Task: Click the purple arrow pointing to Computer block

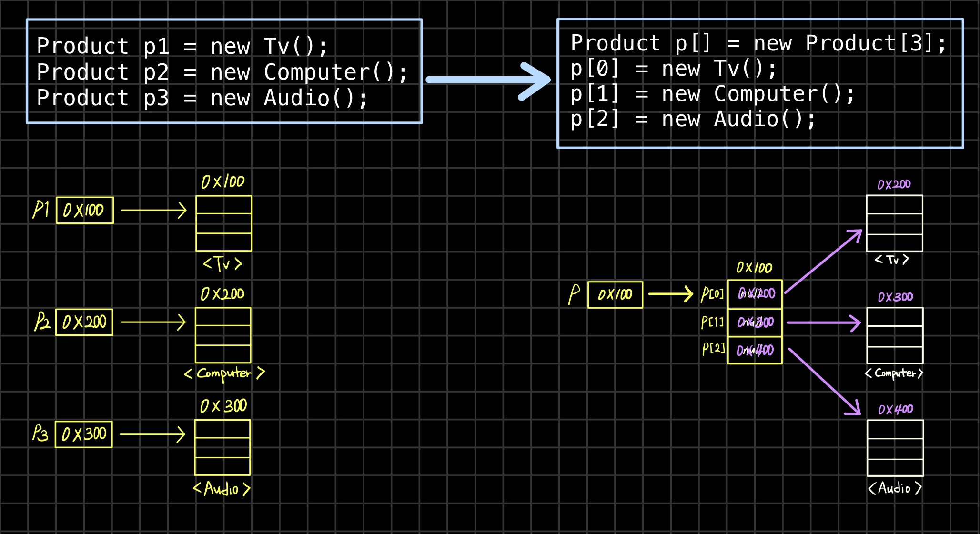Action: tap(823, 322)
